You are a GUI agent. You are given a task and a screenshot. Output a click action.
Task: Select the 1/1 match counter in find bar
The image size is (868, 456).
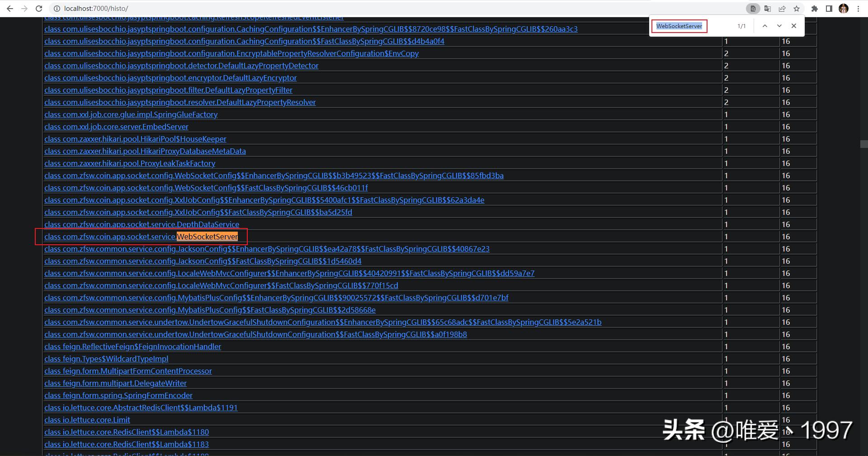tap(741, 26)
